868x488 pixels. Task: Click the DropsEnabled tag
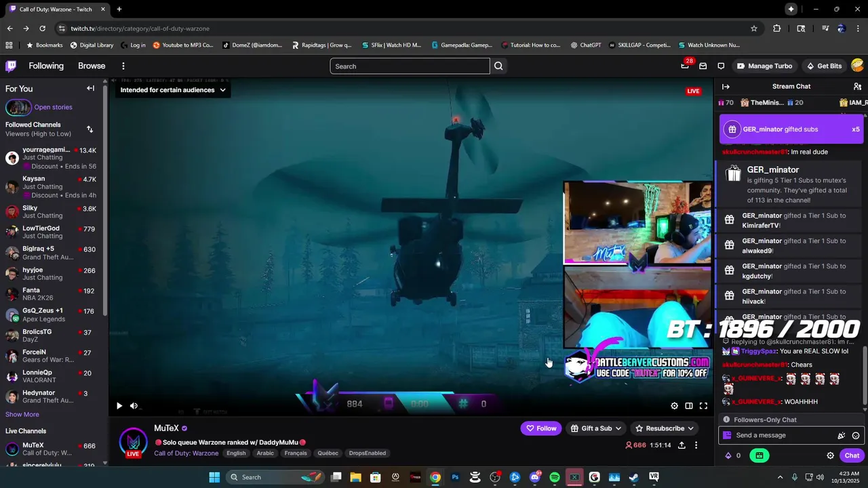[367, 453]
